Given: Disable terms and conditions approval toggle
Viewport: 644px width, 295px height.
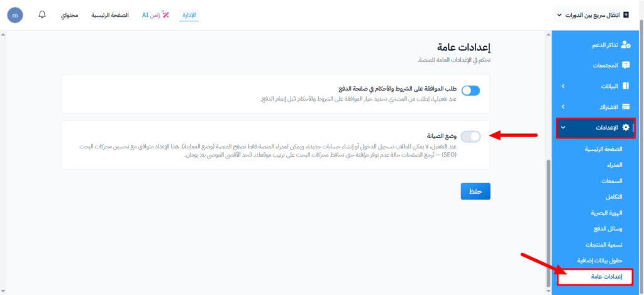Looking at the screenshot, I should pyautogui.click(x=470, y=91).
